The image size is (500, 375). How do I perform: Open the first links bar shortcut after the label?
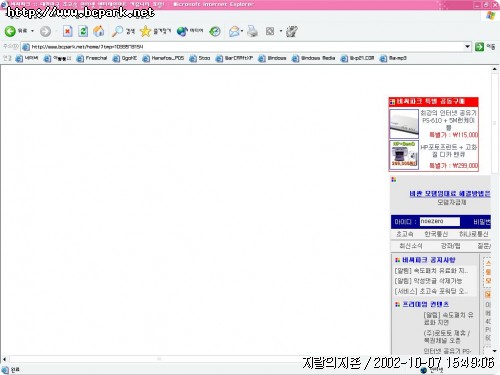pyautogui.click(x=27, y=58)
